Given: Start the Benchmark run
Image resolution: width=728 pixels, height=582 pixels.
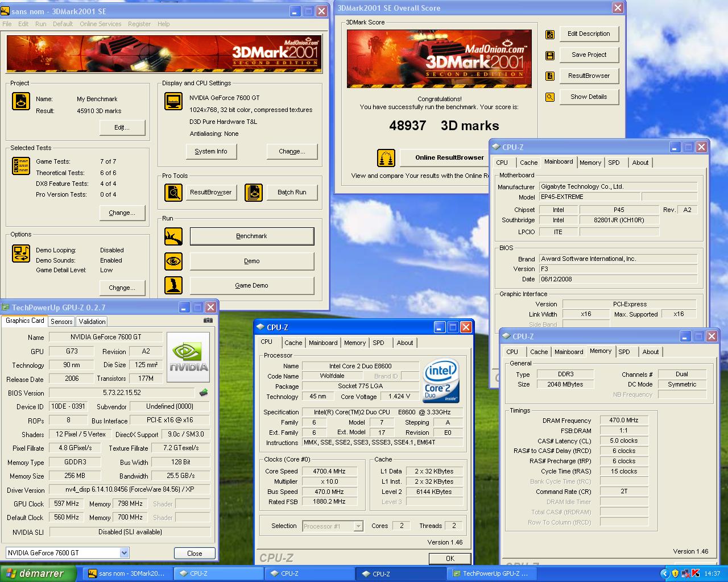Looking at the screenshot, I should tap(252, 236).
